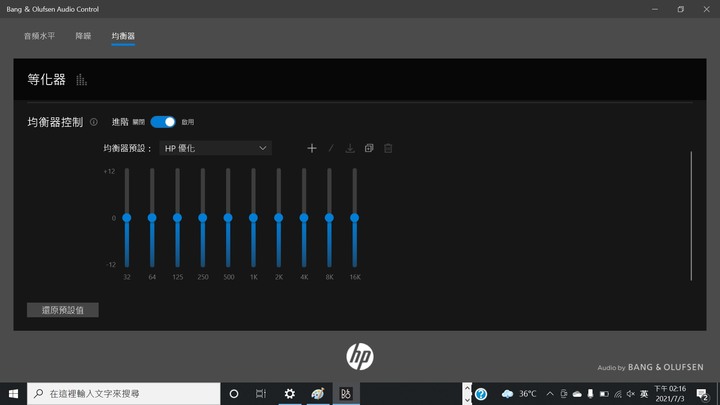Viewport: 720px width, 405px height.
Task: Click the taskbar toolbar scroll-down arrow
Action: point(467,400)
